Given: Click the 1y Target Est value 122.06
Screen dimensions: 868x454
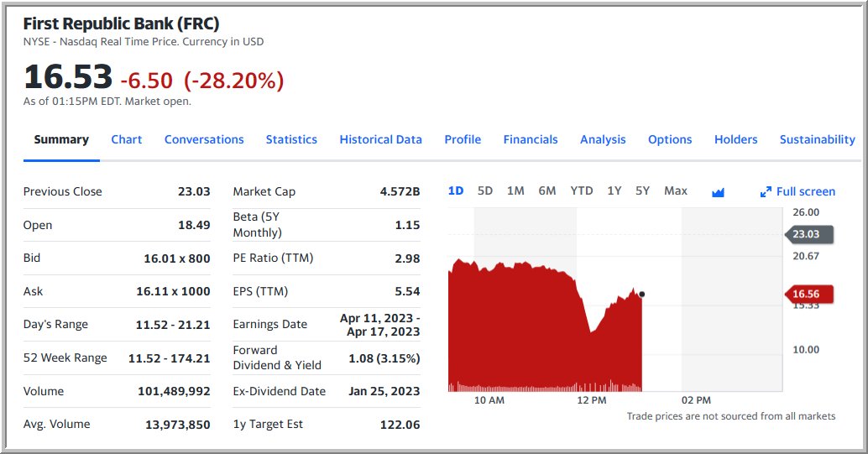Looking at the screenshot, I should pos(400,425).
